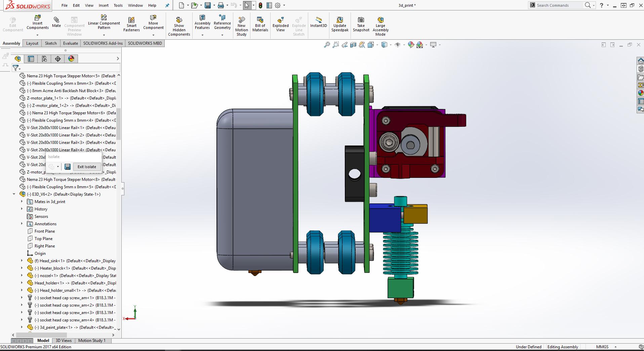The image size is (644, 351).
Task: Click Smart Fasteners icon
Action: 131,24
